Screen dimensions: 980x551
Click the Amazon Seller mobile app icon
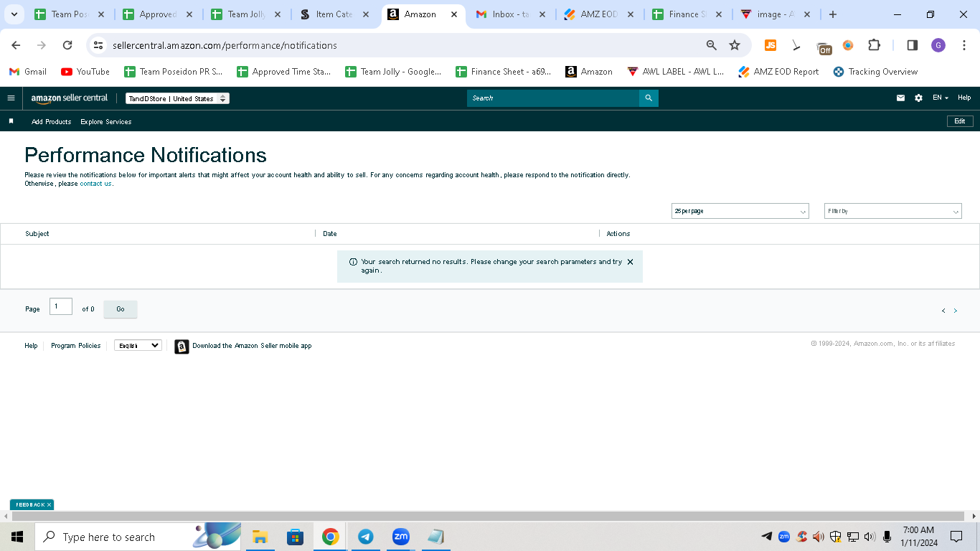coord(182,347)
